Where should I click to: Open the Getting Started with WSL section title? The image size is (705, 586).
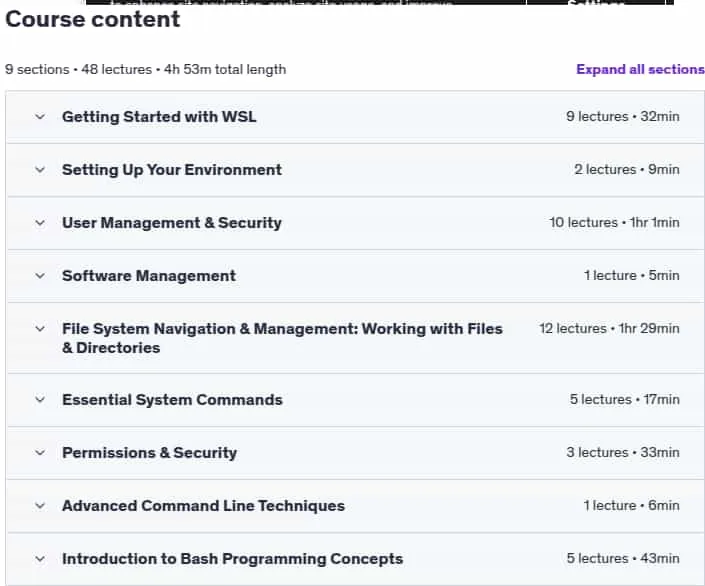pyautogui.click(x=159, y=117)
